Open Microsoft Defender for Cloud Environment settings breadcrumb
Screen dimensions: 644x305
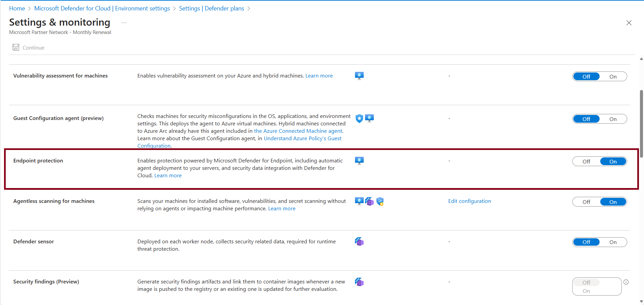102,8
